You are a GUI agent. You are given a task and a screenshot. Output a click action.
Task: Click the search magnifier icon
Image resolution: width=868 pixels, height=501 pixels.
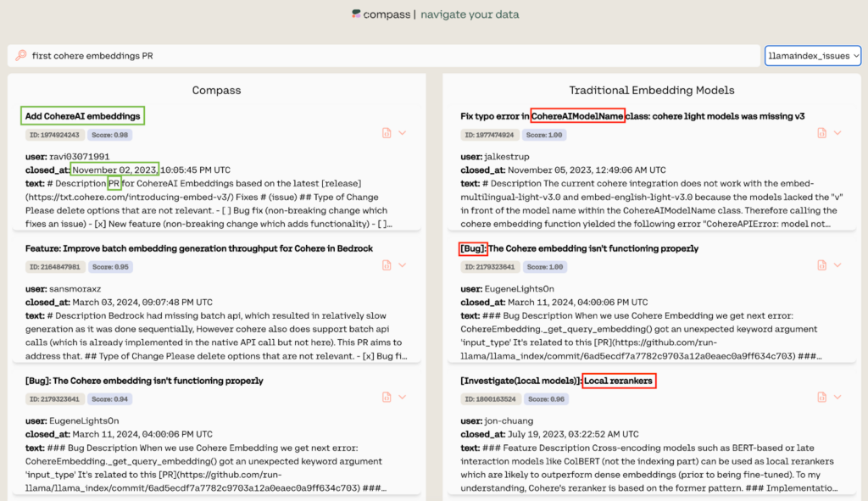pyautogui.click(x=21, y=55)
